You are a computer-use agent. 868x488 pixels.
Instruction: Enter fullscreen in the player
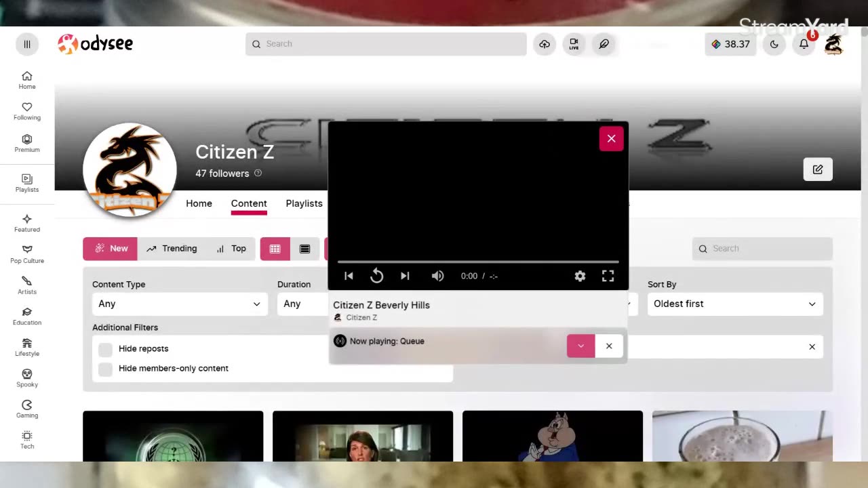(608, 276)
